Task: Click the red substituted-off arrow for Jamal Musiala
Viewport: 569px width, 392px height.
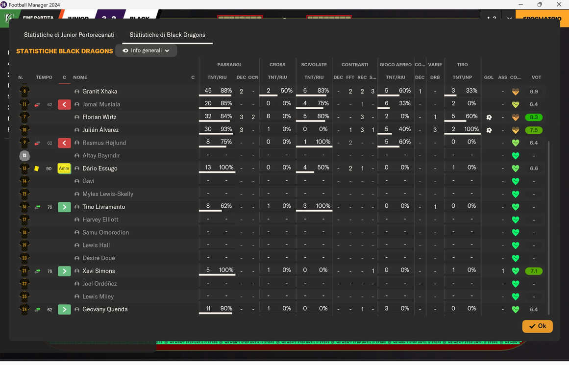Action: tap(64, 104)
